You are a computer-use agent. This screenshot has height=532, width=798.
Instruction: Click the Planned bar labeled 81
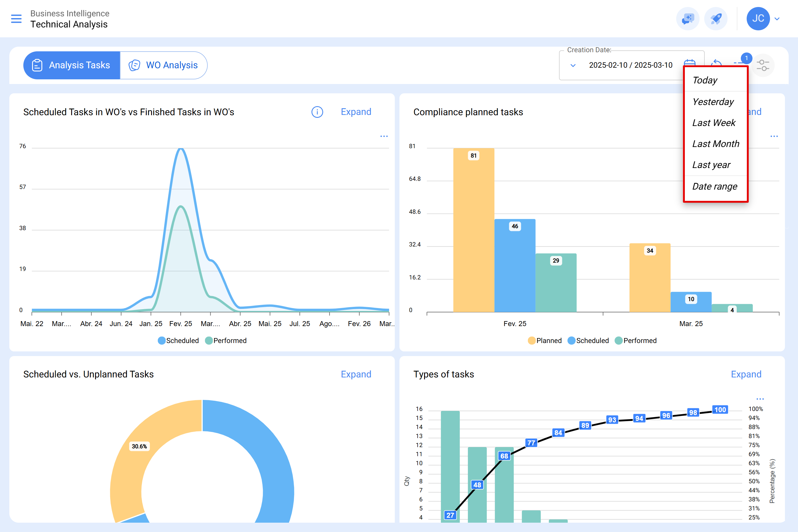click(474, 230)
